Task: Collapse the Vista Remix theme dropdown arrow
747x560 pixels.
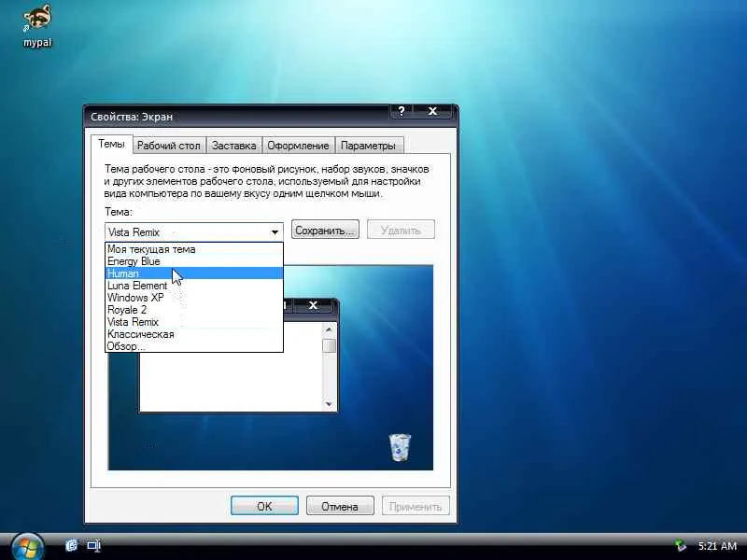Action: (x=275, y=232)
